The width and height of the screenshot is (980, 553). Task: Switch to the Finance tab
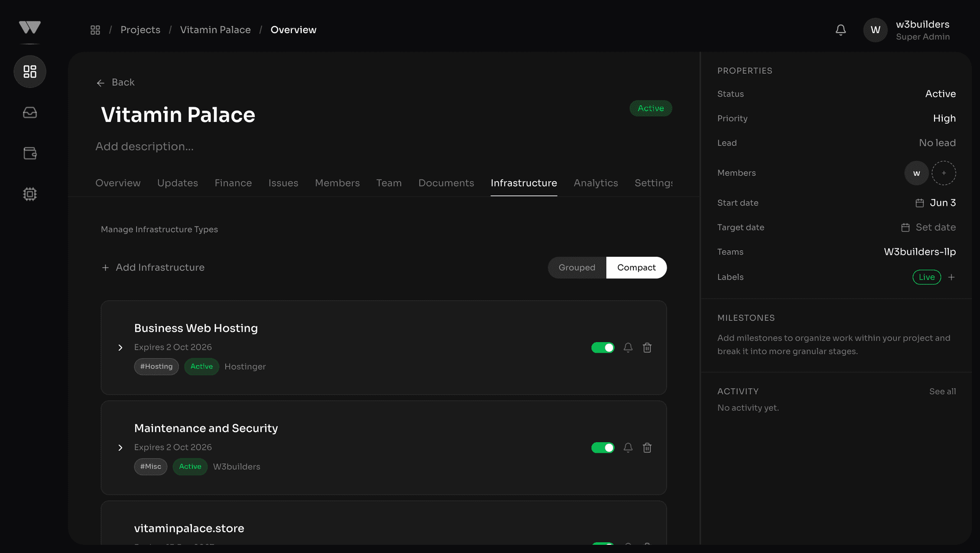233,183
